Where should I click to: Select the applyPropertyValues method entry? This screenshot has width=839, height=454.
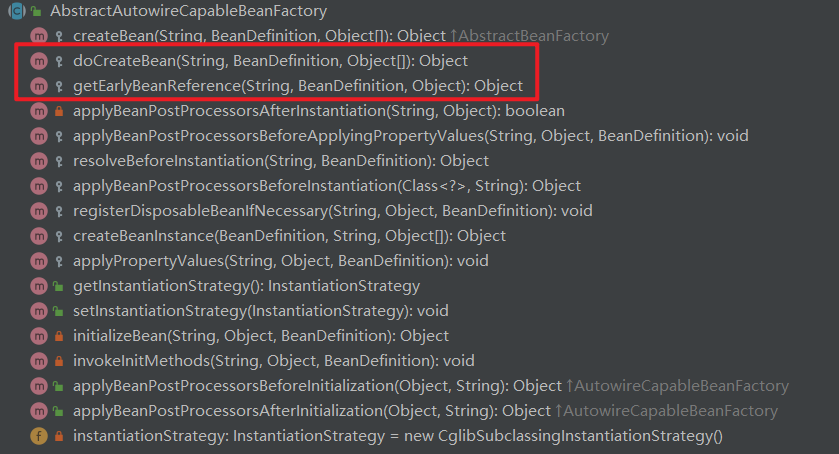(280, 261)
